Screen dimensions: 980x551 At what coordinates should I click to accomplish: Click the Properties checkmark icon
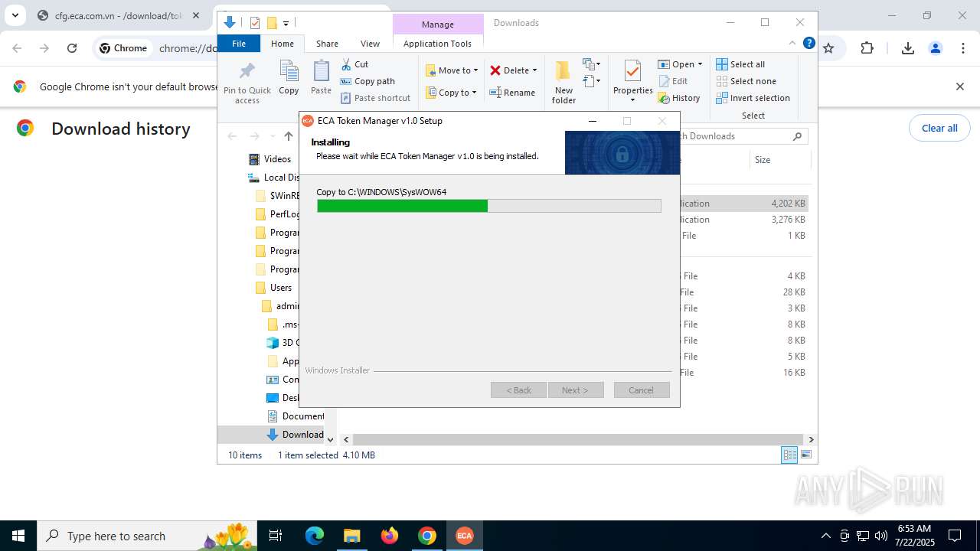coord(632,71)
